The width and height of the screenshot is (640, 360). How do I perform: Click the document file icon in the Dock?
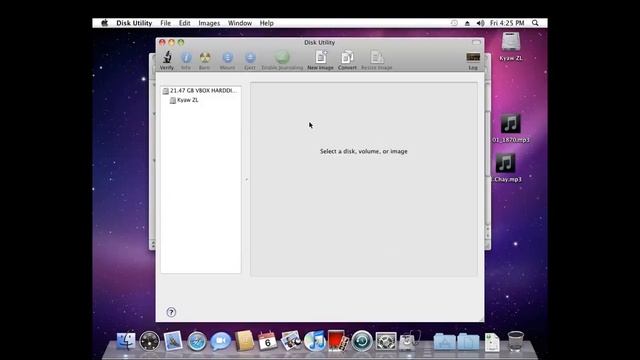tap(492, 342)
